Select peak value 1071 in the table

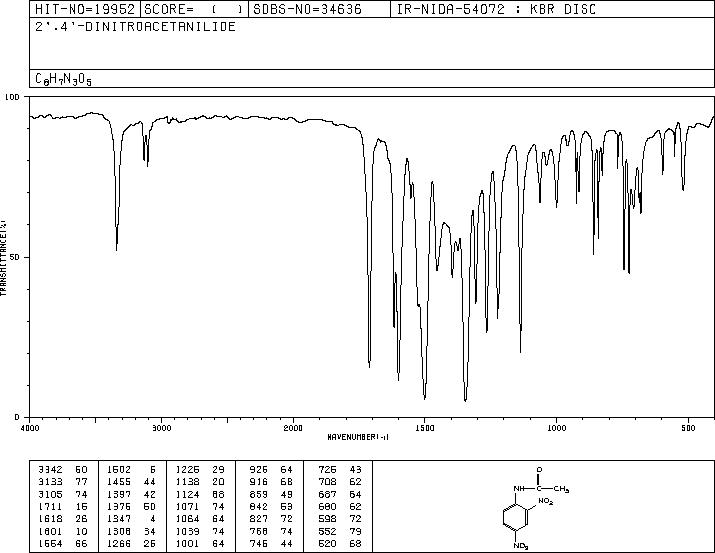[187, 506]
